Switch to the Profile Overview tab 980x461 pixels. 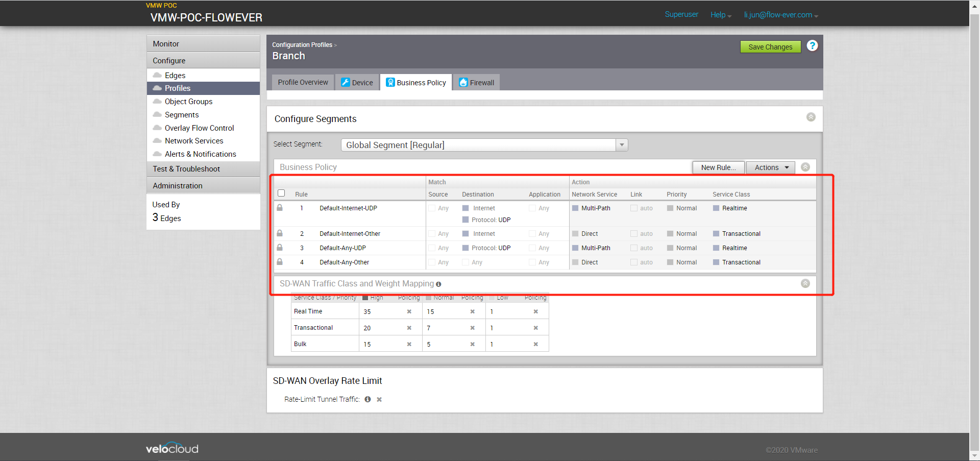point(303,82)
